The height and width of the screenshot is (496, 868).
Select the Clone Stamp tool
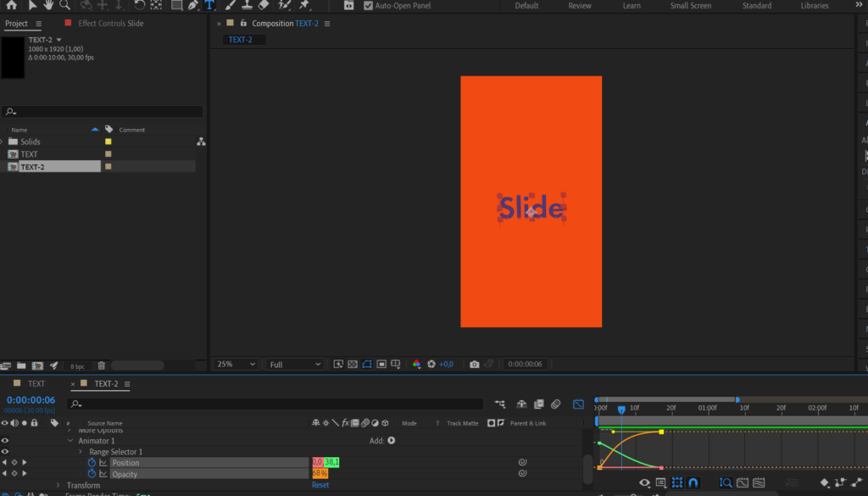pyautogui.click(x=247, y=5)
